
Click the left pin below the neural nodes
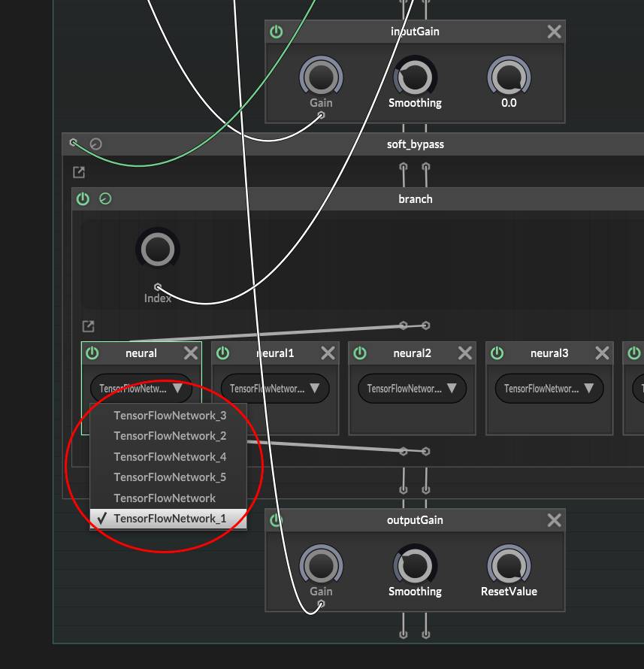click(404, 452)
